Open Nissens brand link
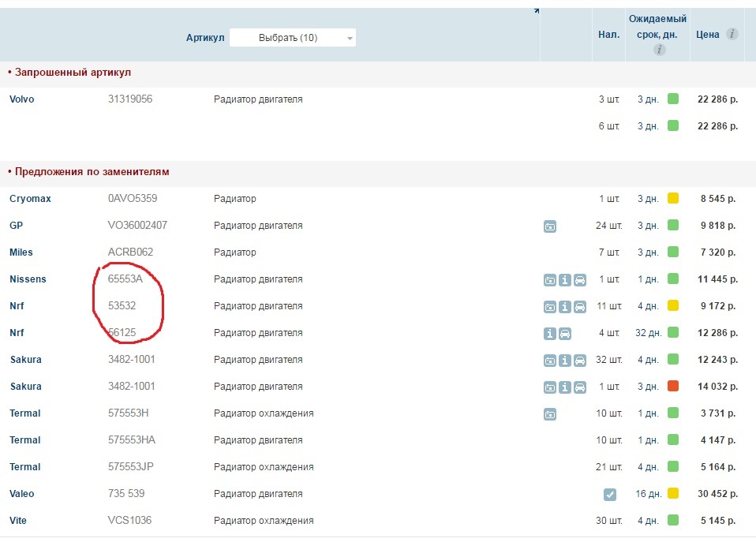The width and height of the screenshot is (756, 546). [28, 279]
